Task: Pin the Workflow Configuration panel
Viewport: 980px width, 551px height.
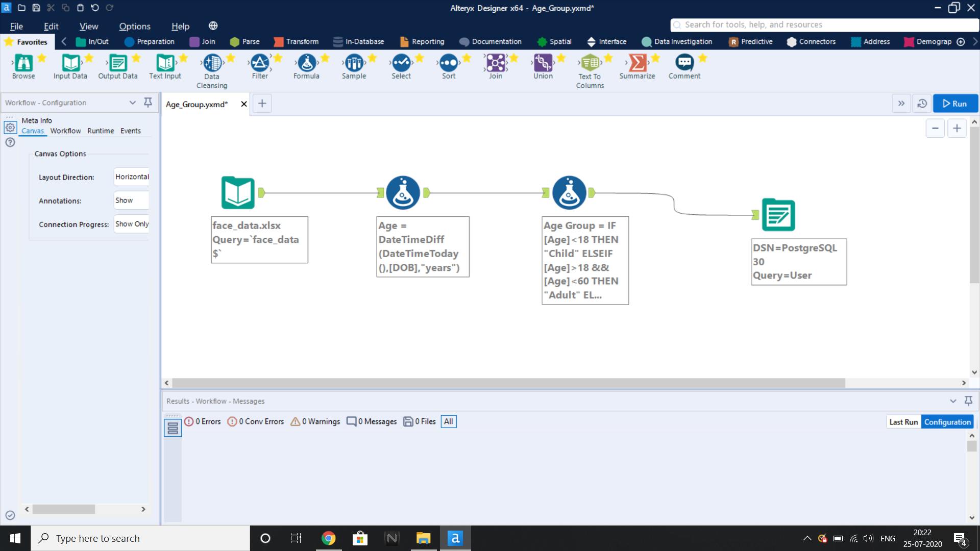Action: pyautogui.click(x=148, y=102)
